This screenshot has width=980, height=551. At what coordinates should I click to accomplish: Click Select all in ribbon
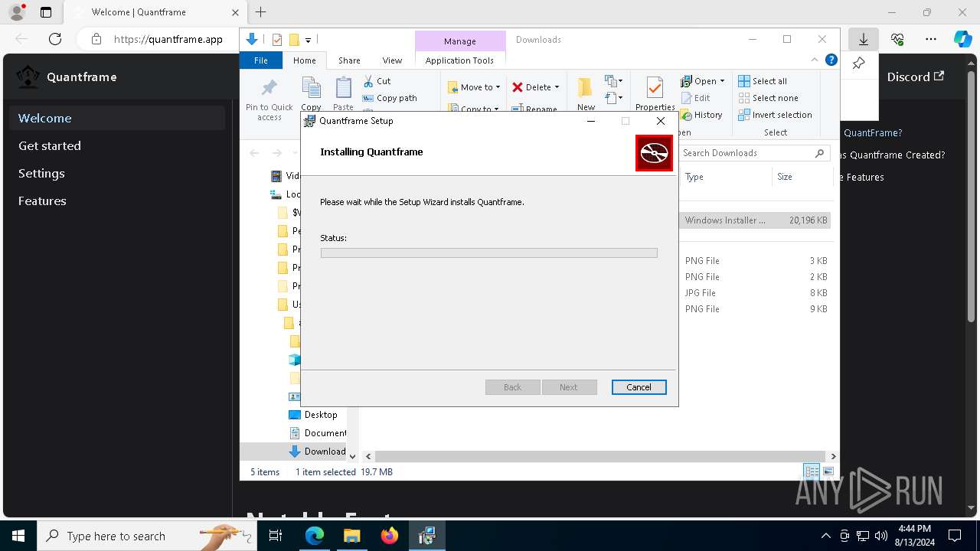763,81
